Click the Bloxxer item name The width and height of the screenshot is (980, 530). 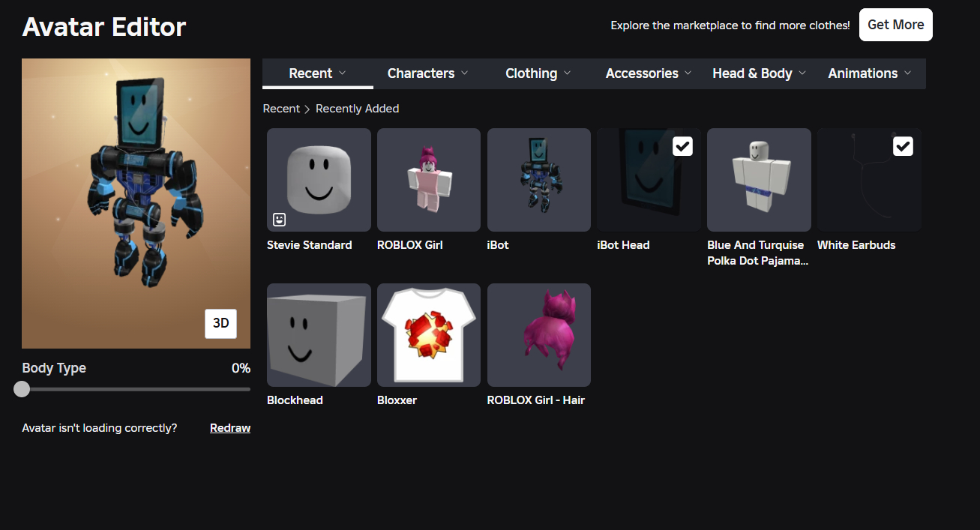397,400
